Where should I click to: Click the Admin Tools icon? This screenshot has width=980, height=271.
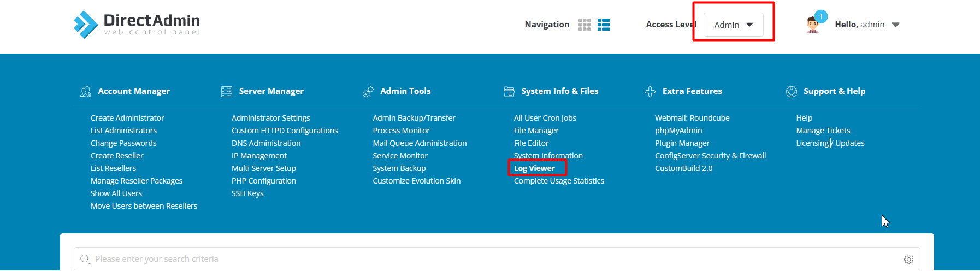click(x=368, y=92)
